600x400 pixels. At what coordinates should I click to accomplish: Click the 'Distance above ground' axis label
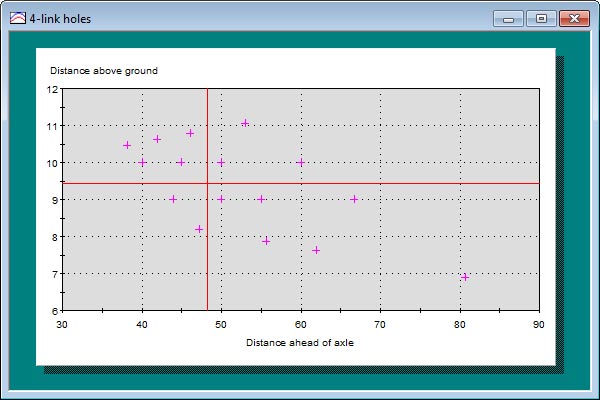tap(104, 71)
